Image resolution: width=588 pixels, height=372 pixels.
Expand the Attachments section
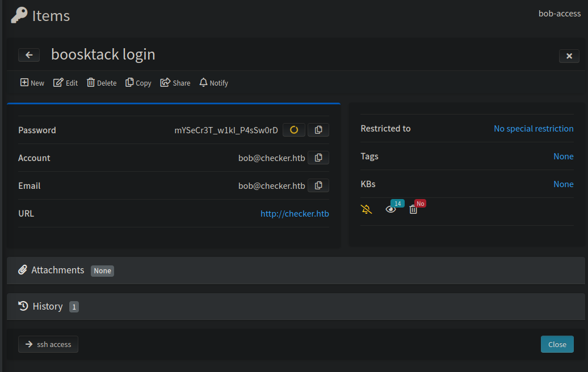[58, 270]
